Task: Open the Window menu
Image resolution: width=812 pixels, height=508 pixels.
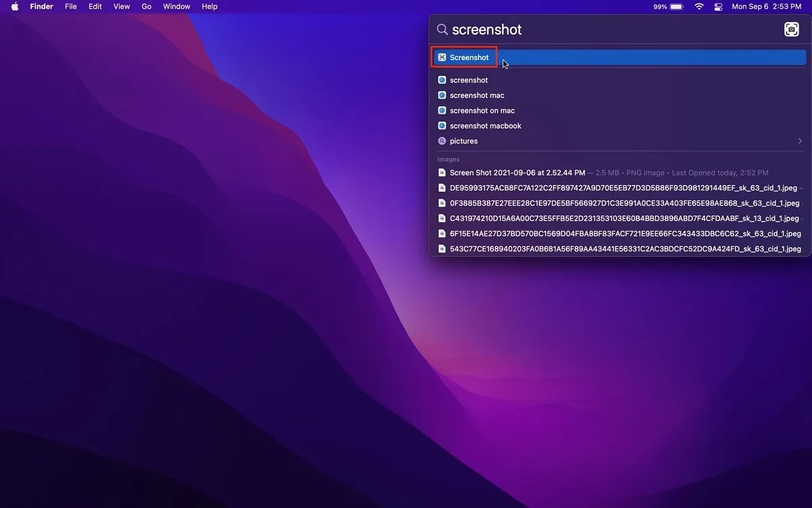Action: [x=176, y=6]
